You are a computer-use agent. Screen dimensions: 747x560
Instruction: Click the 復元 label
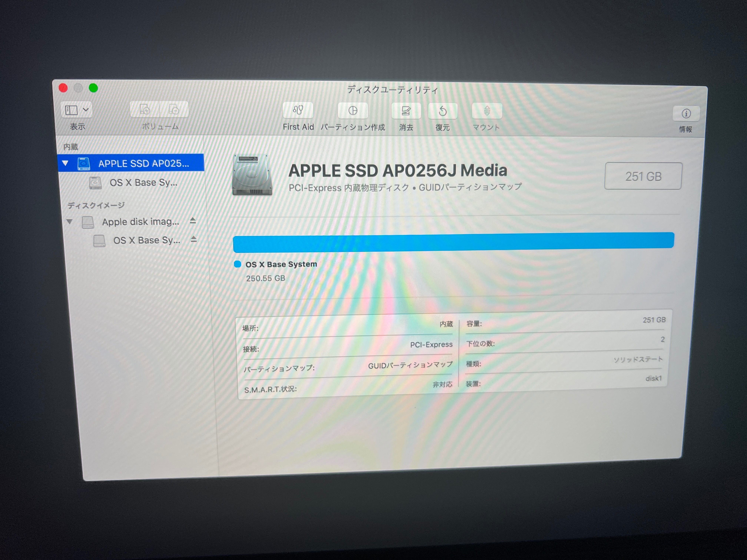[x=442, y=128]
